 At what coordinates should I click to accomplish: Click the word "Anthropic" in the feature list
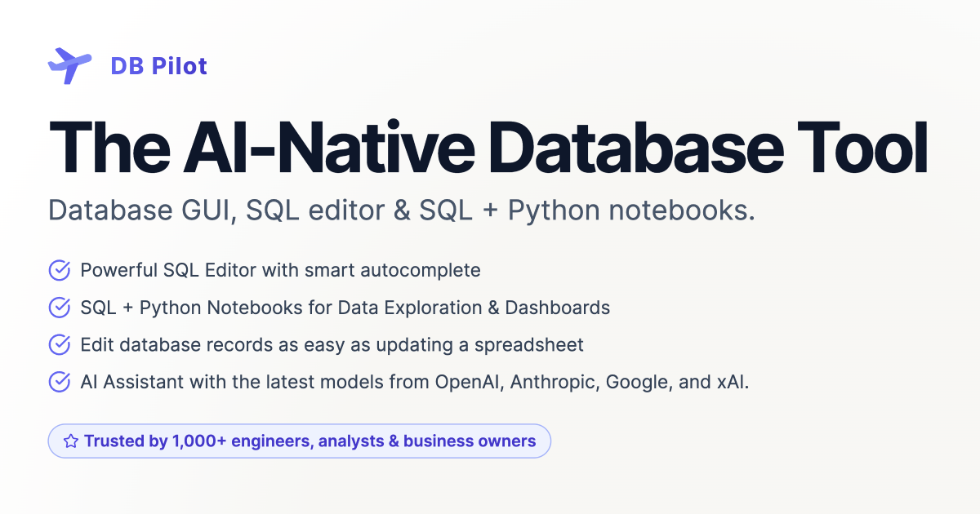554,382
